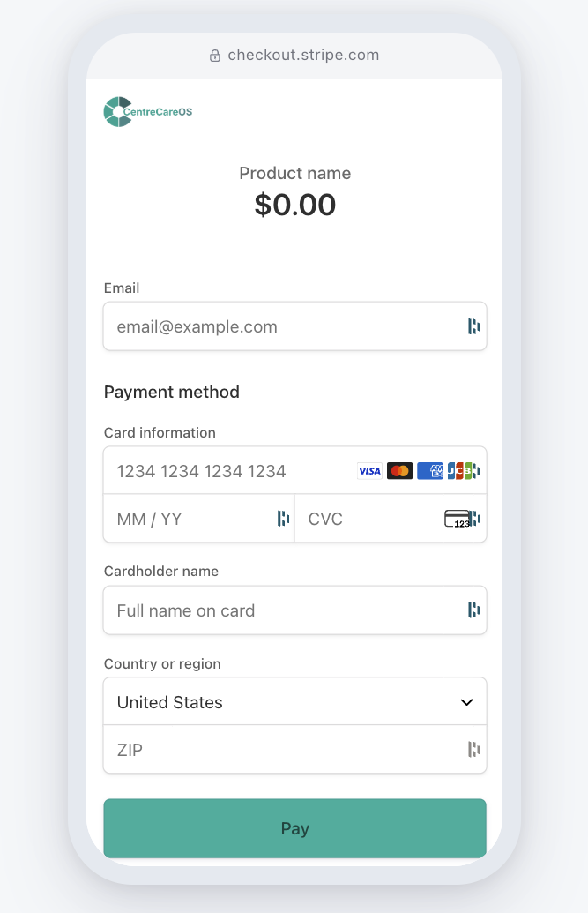588x913 pixels.
Task: Click the CentreCareOS logo
Action: point(147,110)
